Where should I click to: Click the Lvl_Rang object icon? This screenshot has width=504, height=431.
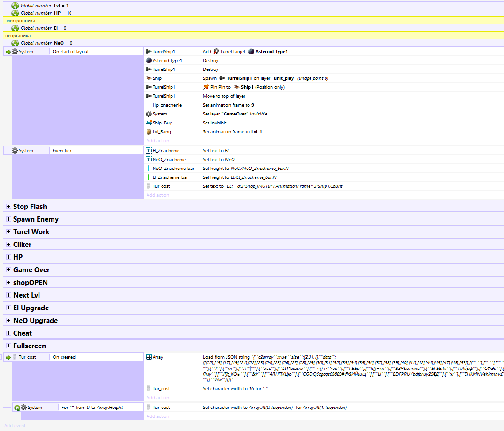pyautogui.click(x=148, y=132)
